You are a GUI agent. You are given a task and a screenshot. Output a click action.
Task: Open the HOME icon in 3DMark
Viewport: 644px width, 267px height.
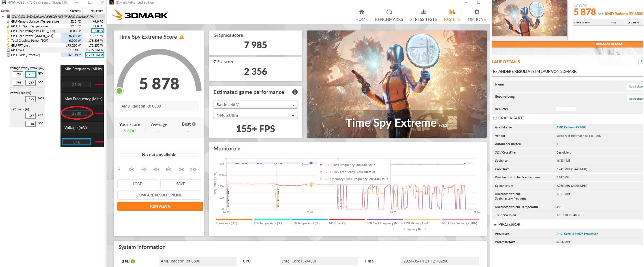[361, 12]
